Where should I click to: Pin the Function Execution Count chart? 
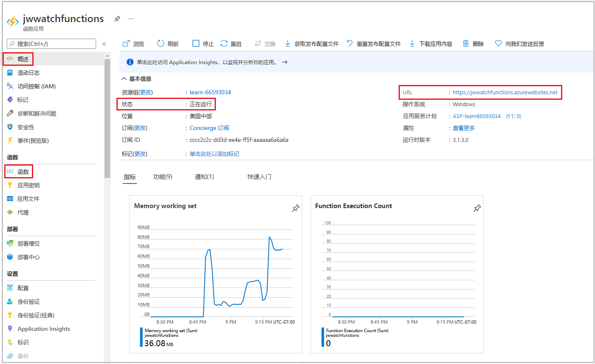[x=477, y=208]
